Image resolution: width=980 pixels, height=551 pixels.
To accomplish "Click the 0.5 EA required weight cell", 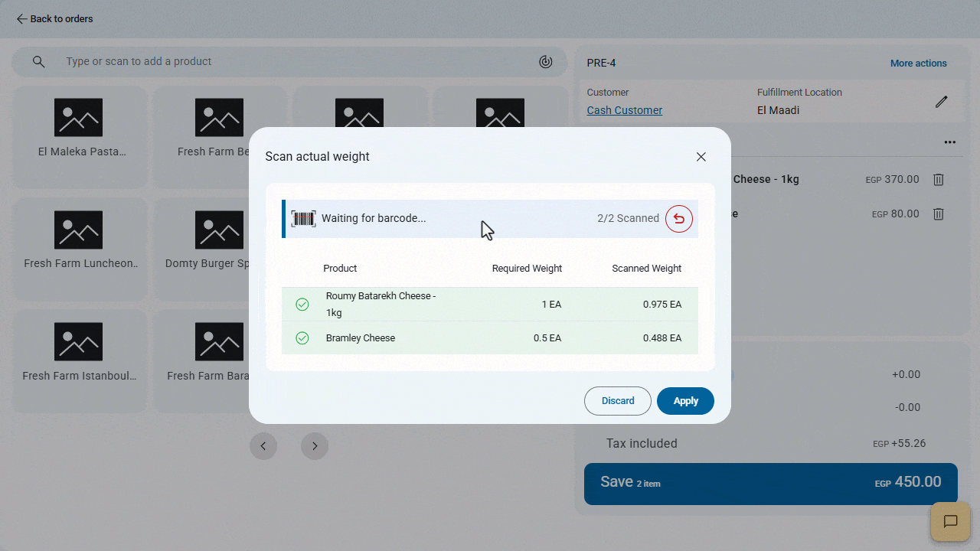I will [x=547, y=338].
